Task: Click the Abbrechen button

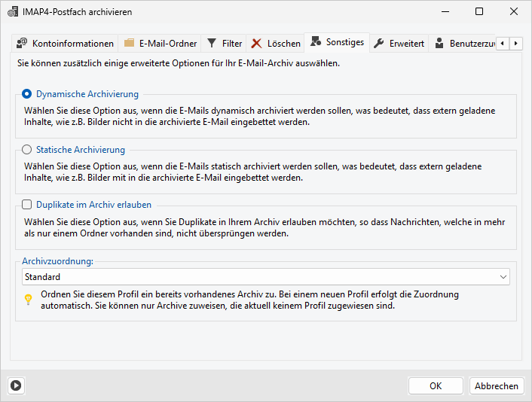Action: 496,385
